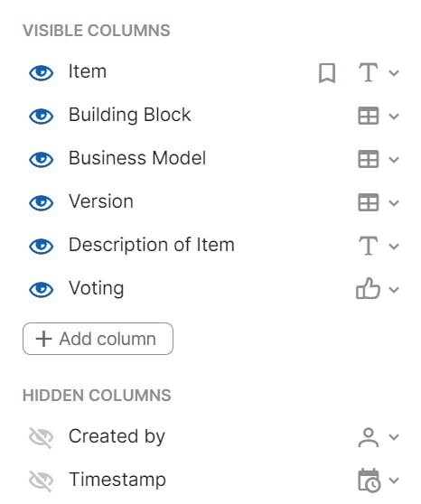Click text type icon for Description of Item
The width and height of the screenshot is (421, 504).
[369, 246]
